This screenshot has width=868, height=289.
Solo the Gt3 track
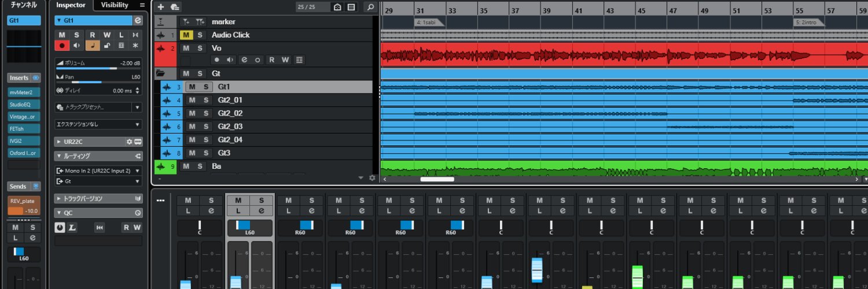pos(207,153)
